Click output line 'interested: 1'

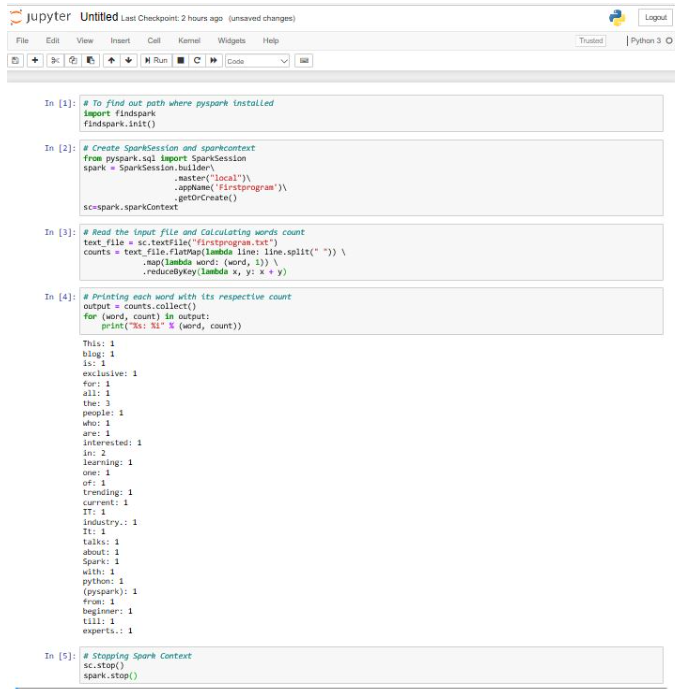coord(112,442)
